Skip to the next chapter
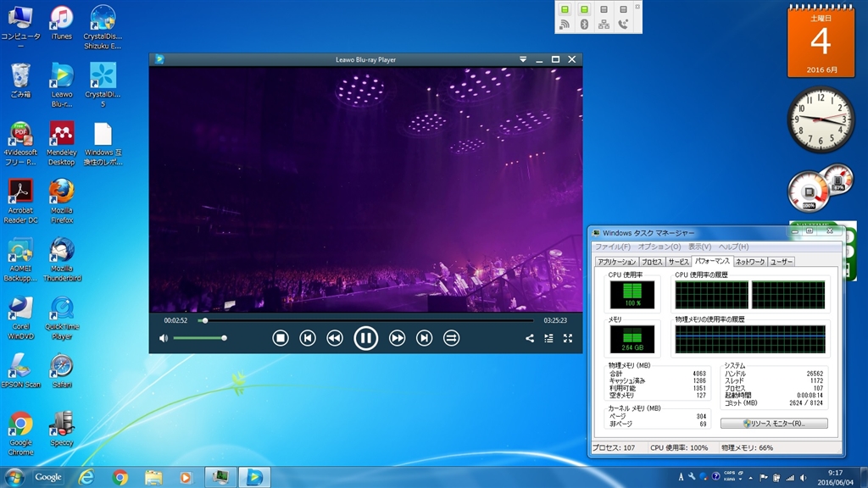 click(x=424, y=338)
